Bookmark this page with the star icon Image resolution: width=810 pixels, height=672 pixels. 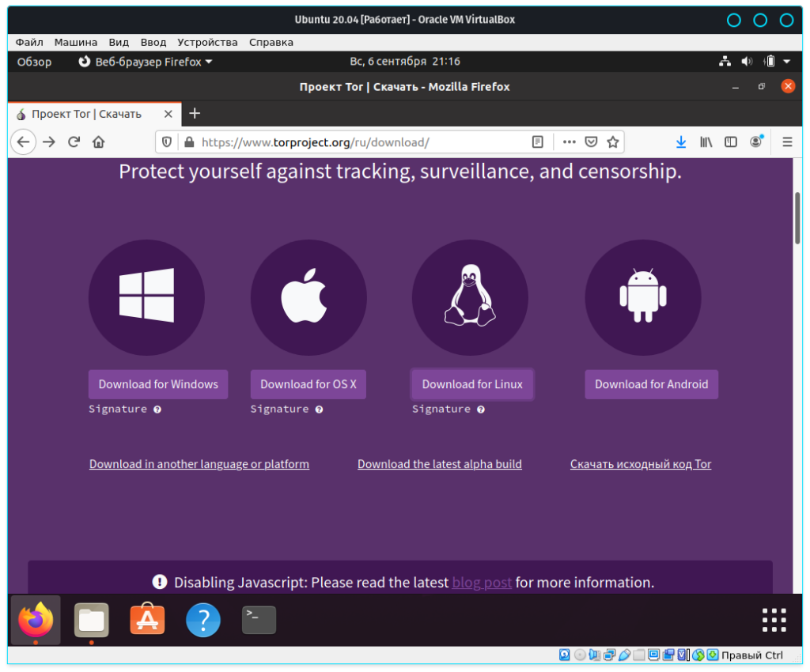click(612, 142)
